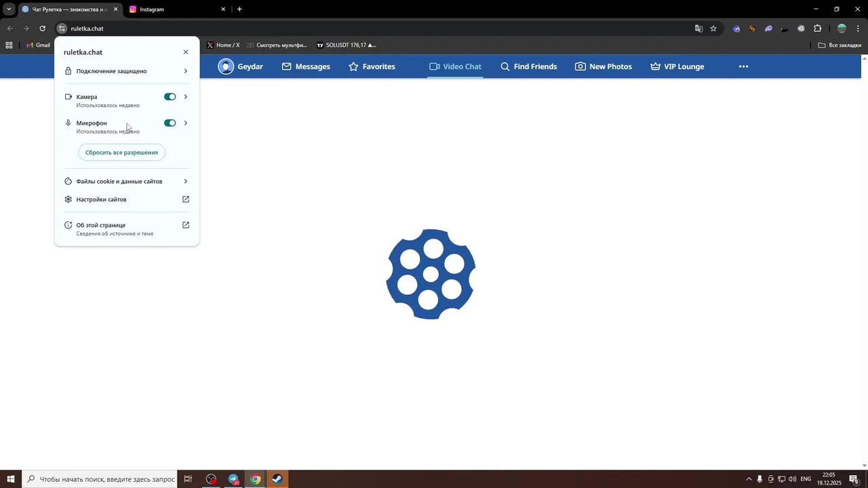868x488 pixels.
Task: Open Смотреть мультфи... bookmark
Action: pos(277,45)
